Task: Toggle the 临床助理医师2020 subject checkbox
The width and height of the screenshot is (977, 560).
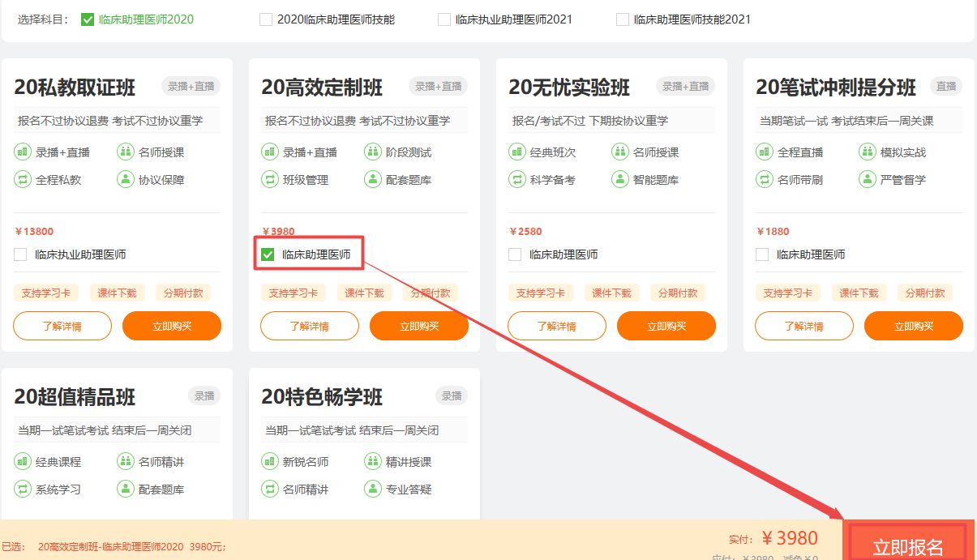Action: [88, 19]
